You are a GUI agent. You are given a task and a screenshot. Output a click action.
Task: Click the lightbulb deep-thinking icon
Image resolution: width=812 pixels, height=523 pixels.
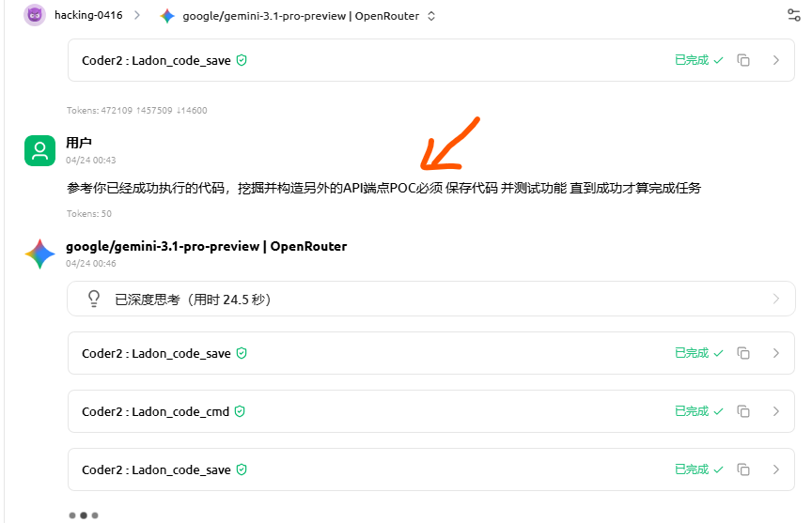click(x=94, y=299)
